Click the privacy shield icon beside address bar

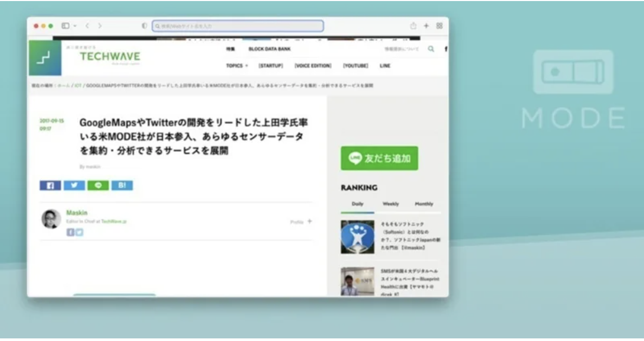[144, 25]
